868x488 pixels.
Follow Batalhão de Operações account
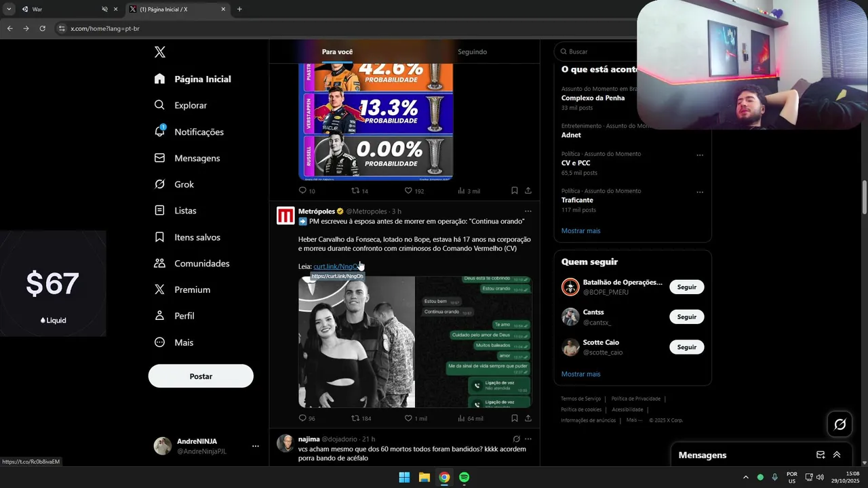coord(687,287)
